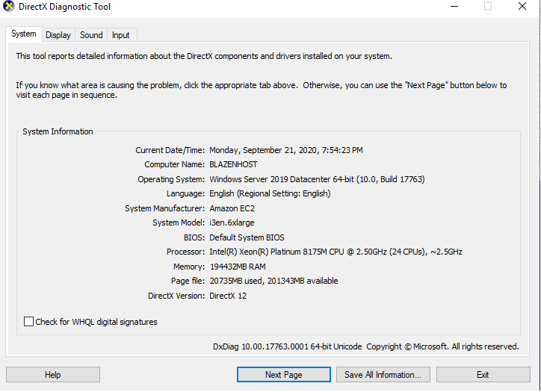Click the 'Operating System:' label
Image resolution: width=541 pixels, height=392 pixels.
click(171, 179)
